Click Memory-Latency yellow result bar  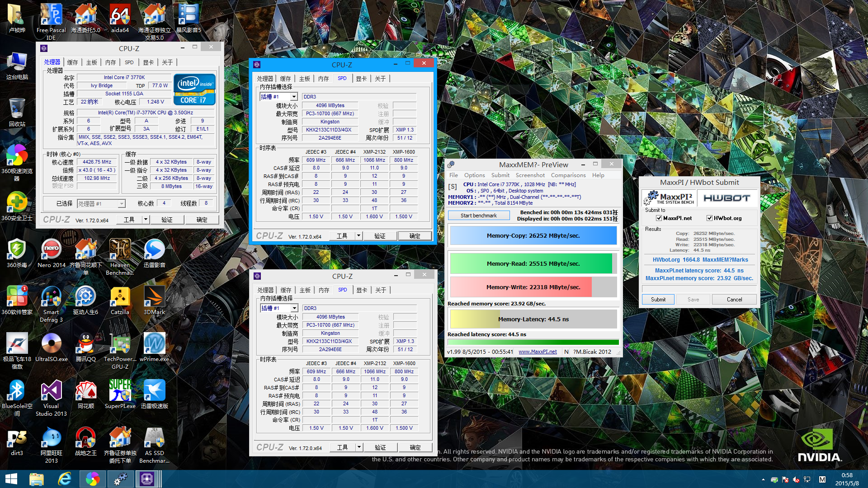[533, 319]
